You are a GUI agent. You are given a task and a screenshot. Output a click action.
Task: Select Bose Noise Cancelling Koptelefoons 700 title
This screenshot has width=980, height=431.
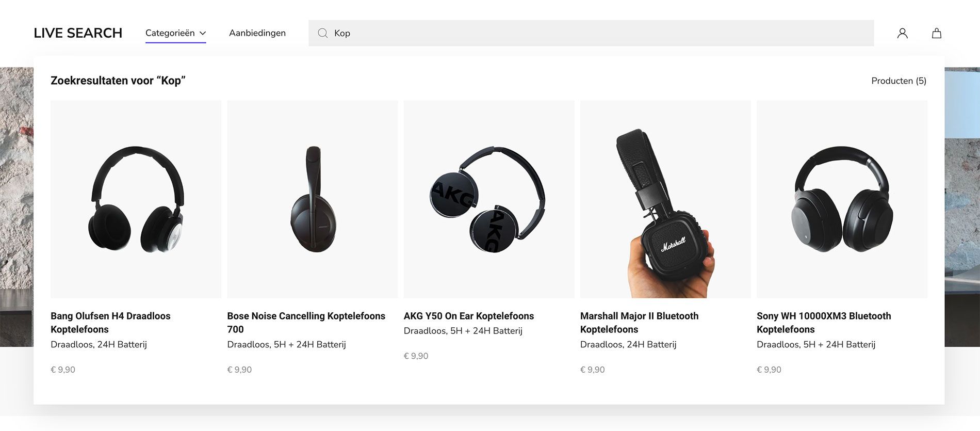(x=306, y=323)
